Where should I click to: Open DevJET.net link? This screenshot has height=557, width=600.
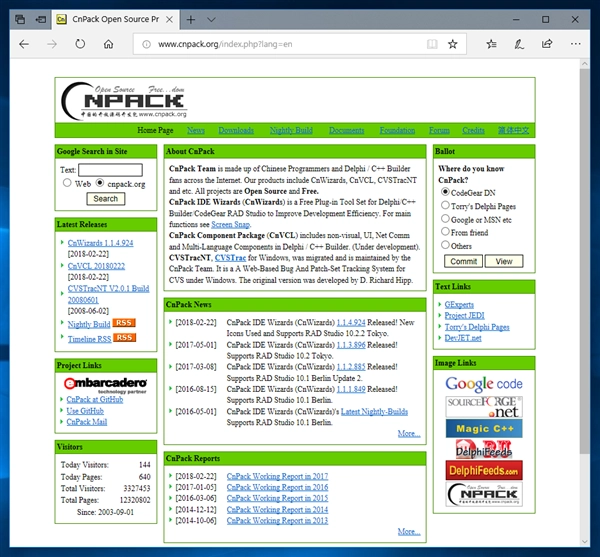click(x=463, y=338)
